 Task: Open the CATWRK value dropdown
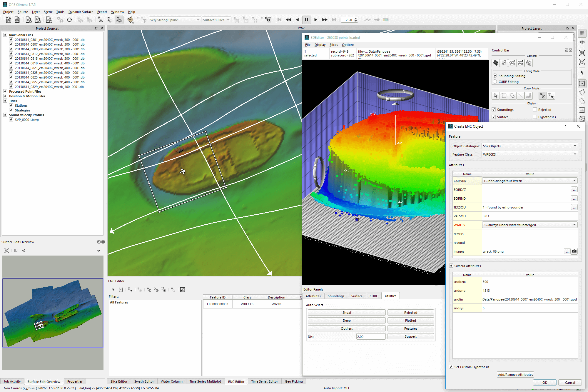530,181
